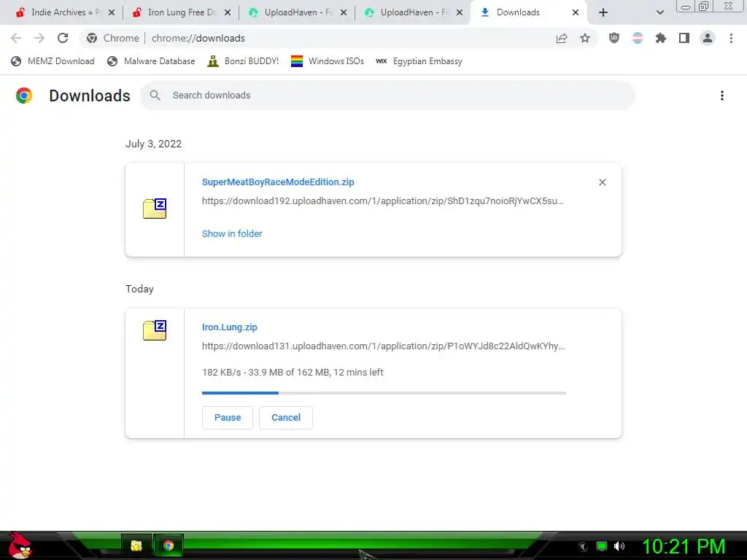Bookmark this tab with the star icon
This screenshot has height=560, width=747.
pyautogui.click(x=585, y=38)
